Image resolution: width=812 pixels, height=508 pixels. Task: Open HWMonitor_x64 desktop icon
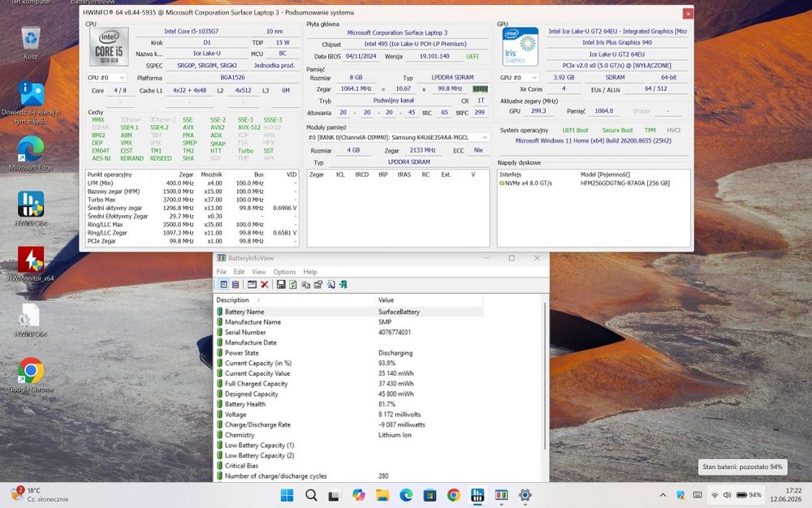[31, 265]
